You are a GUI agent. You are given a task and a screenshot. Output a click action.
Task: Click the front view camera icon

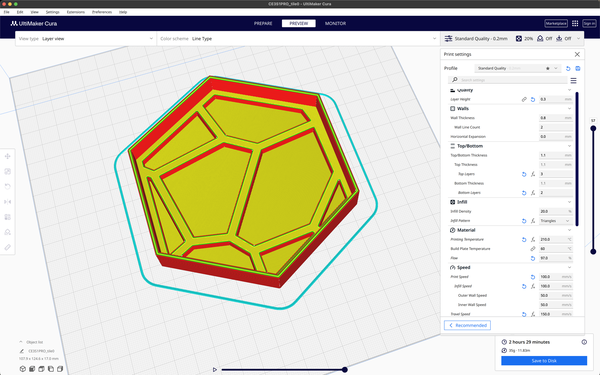[x=32, y=369]
